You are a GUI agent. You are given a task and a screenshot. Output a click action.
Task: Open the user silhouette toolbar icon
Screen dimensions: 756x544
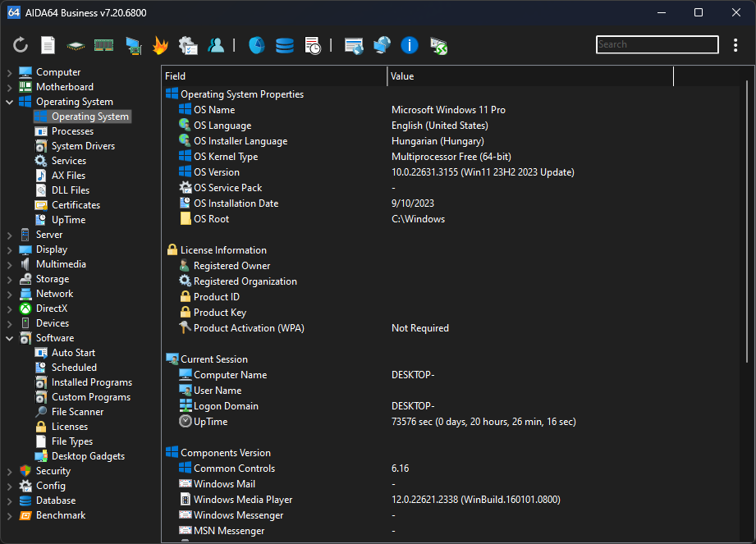click(x=216, y=45)
